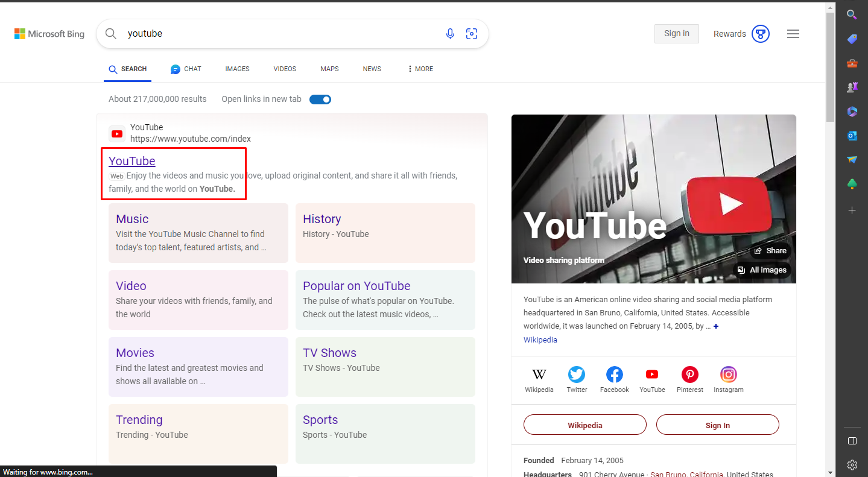Open the Video sublink card
Screen dimensions: 868x477
pyautogui.click(x=198, y=300)
